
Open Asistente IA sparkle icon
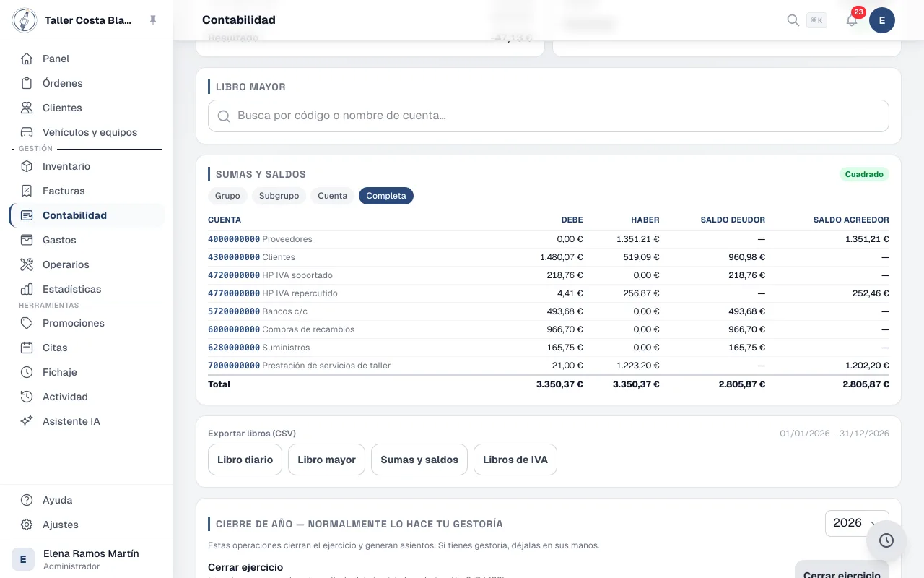point(27,421)
